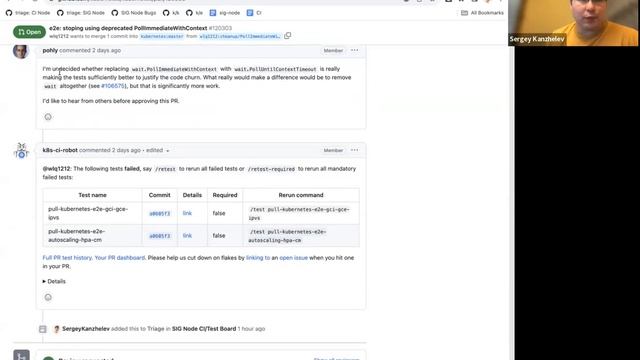Select the Sergey Kanzhelev video thumbnail
The width and height of the screenshot is (640, 360).
click(x=573, y=23)
